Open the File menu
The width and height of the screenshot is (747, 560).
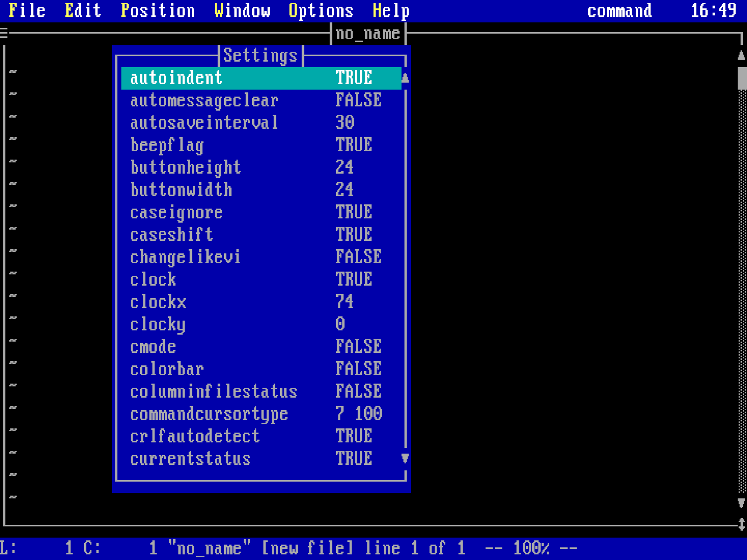click(x=27, y=10)
